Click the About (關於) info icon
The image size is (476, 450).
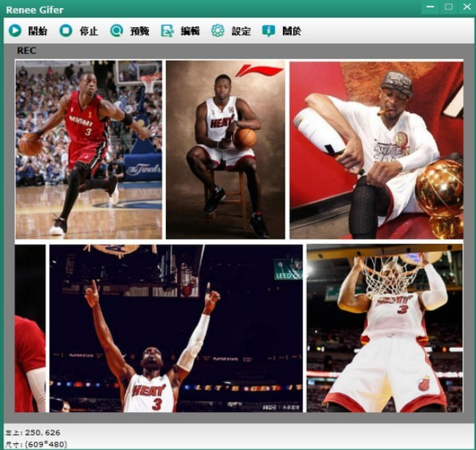pos(268,31)
